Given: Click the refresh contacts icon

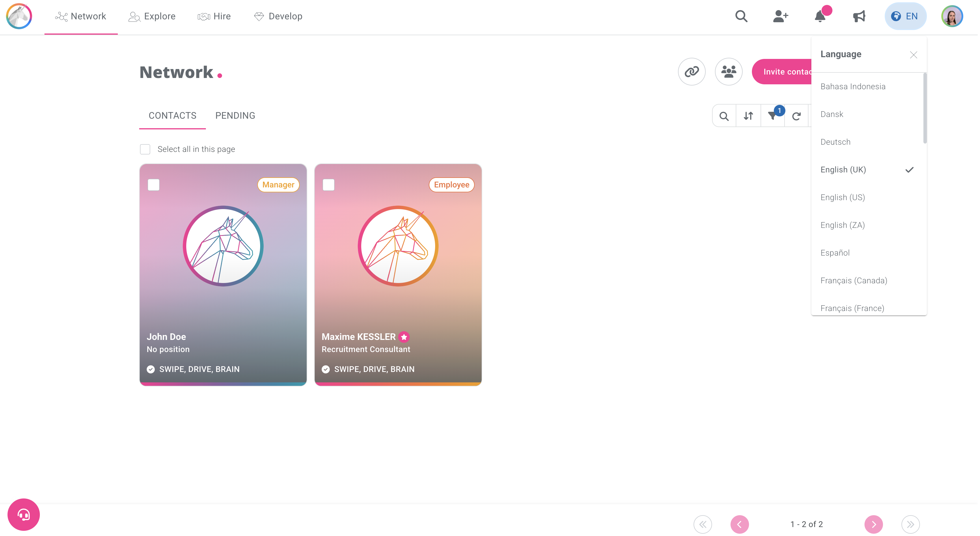Looking at the screenshot, I should pos(796,116).
